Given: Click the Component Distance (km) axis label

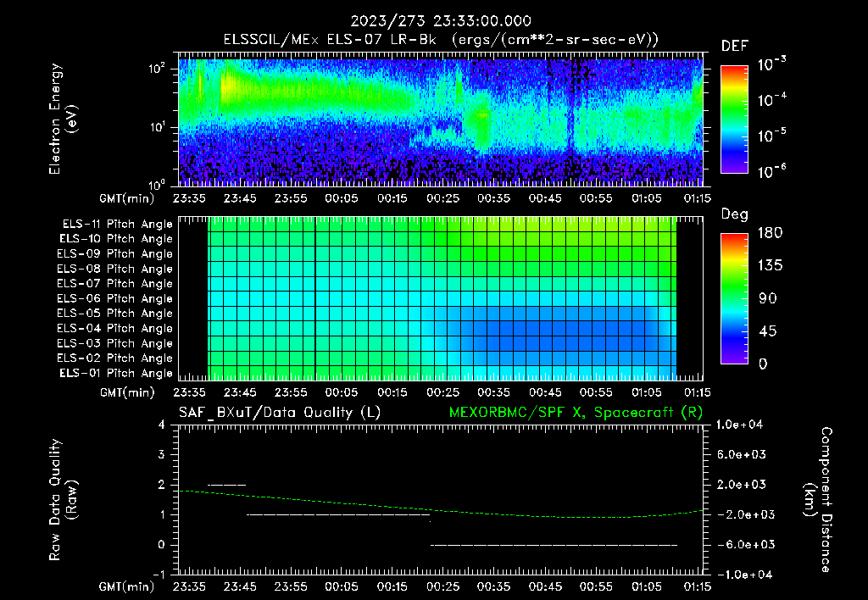Looking at the screenshot, I should (x=819, y=500).
